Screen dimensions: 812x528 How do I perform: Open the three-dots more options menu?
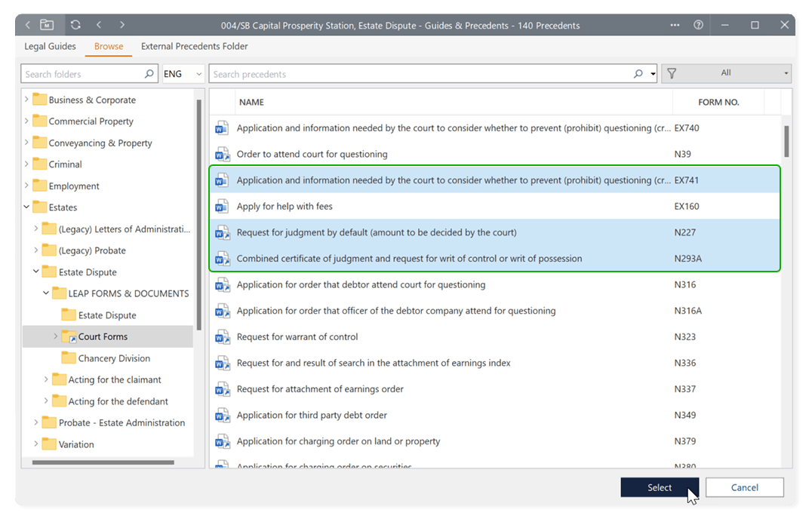(675, 25)
